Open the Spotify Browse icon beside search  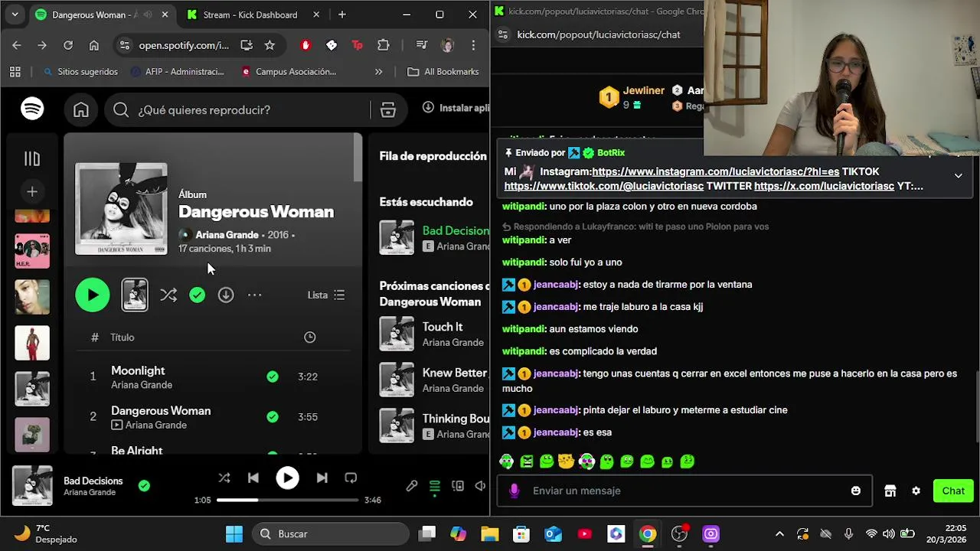(x=388, y=110)
